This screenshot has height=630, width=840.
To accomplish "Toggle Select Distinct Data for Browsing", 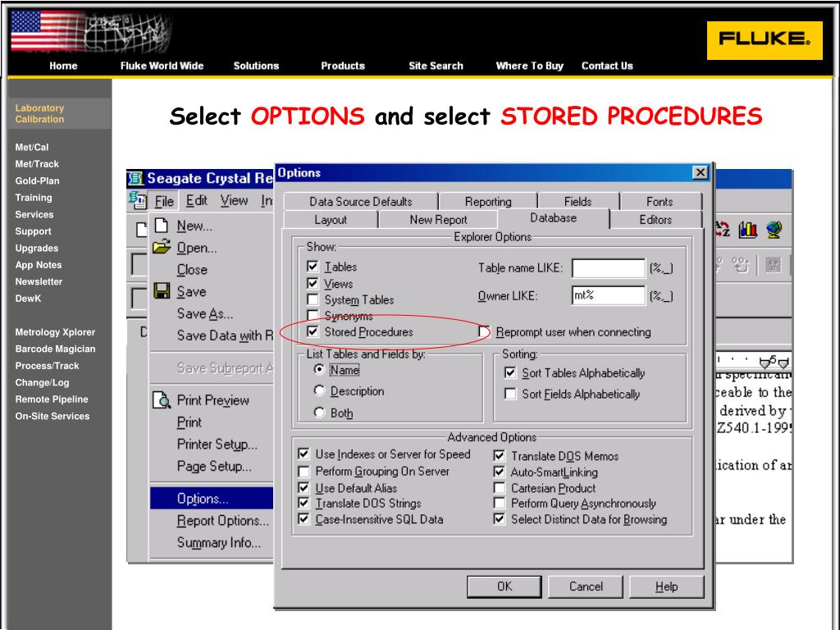I will pos(500,519).
